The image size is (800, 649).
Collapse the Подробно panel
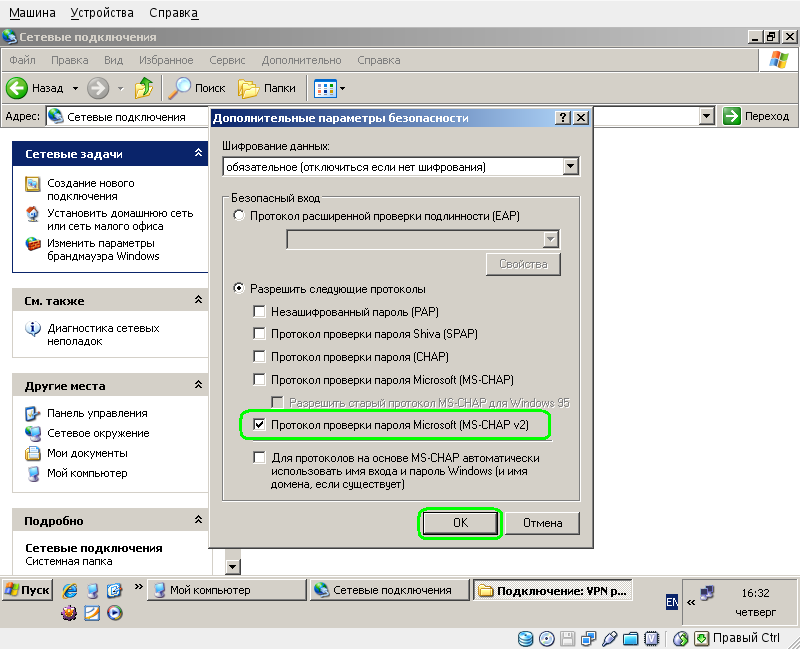198,519
